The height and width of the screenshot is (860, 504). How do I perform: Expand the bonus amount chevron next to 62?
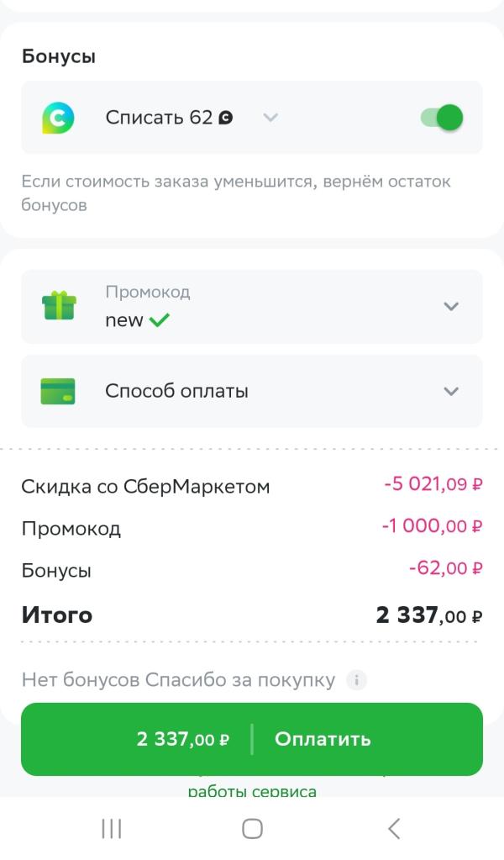270,118
